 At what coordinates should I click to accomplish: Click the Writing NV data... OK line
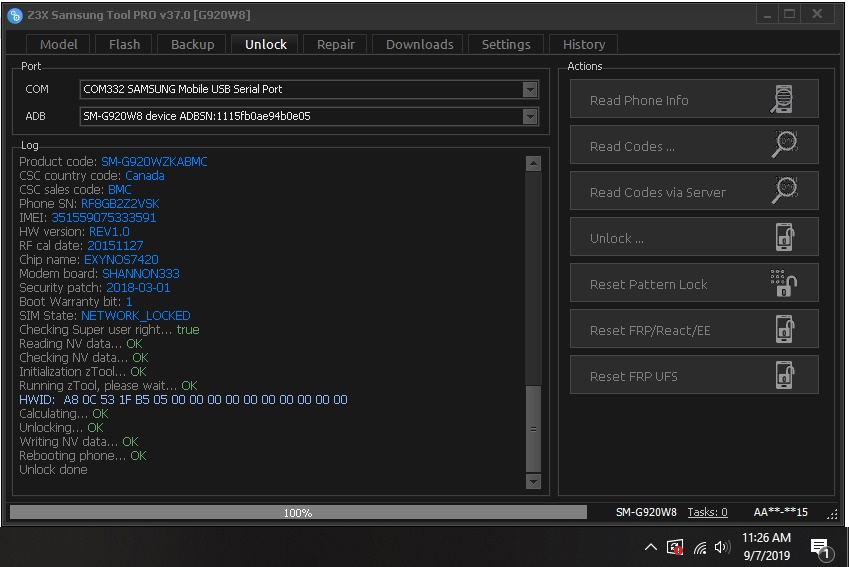point(79,441)
